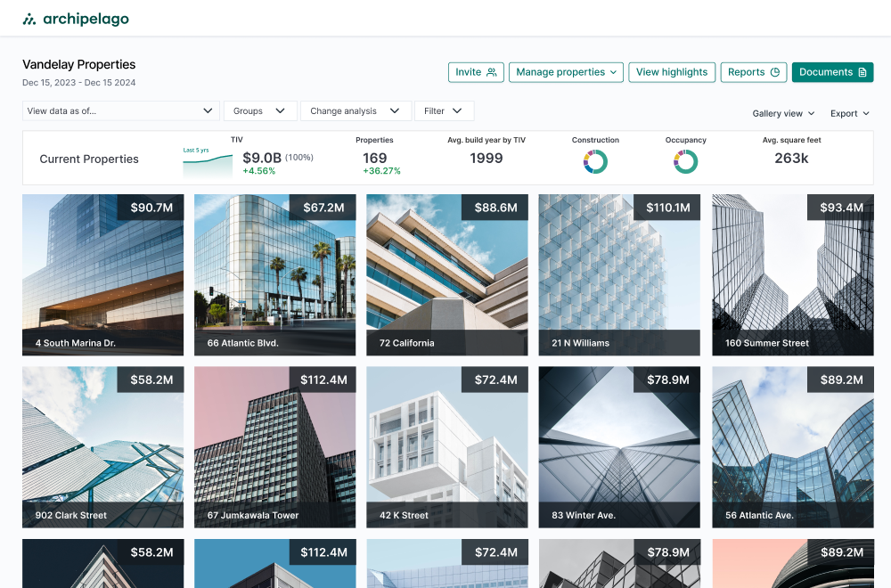Click the Occupancy donut chart
This screenshot has width=891, height=588.
685,161
